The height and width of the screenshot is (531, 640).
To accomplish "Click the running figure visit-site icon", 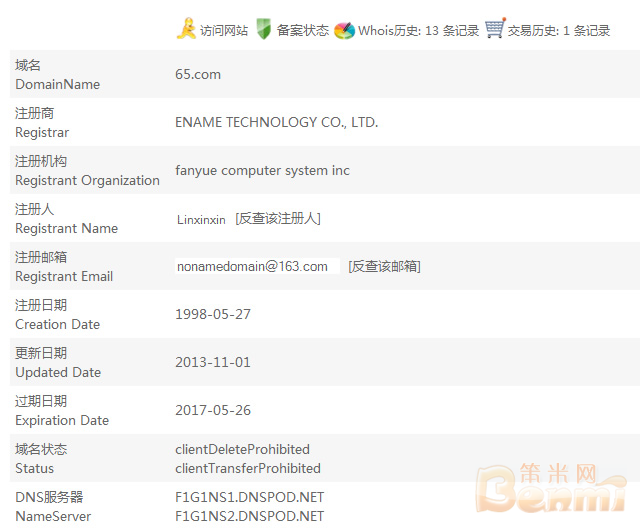I will point(186,29).
